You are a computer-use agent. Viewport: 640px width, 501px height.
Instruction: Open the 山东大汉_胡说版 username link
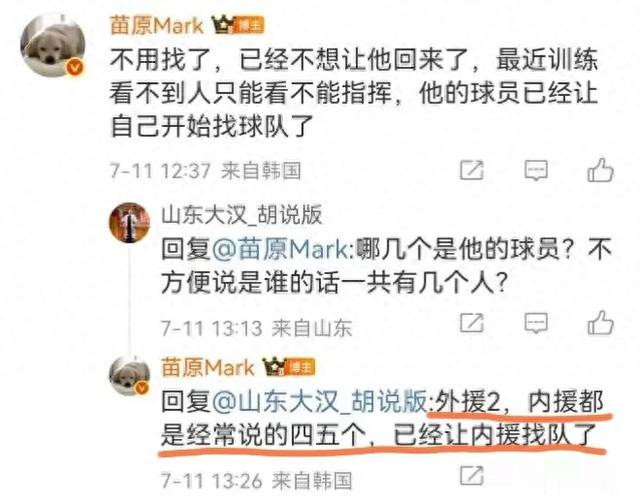click(242, 214)
